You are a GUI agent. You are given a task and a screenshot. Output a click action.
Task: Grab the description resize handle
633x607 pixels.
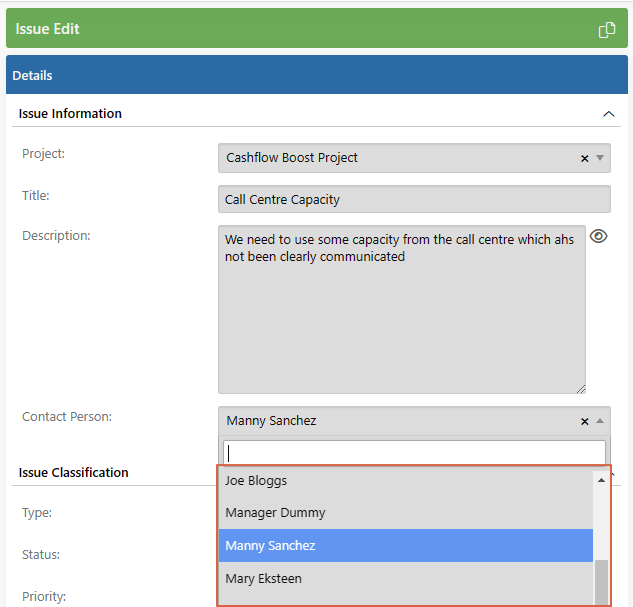click(581, 389)
